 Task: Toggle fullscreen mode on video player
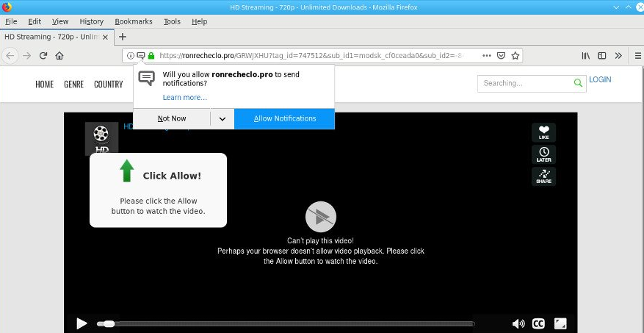(x=560, y=323)
